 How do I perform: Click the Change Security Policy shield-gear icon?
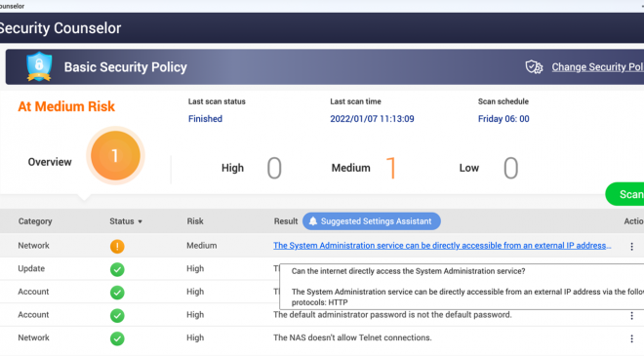pos(534,67)
